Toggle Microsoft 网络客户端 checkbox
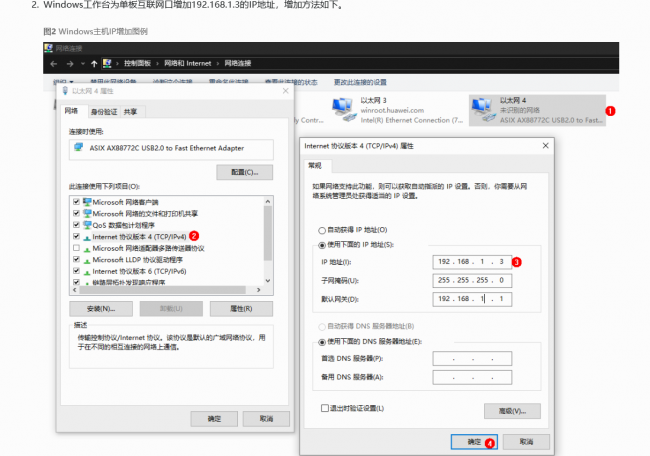The height and width of the screenshot is (456, 650). click(76, 202)
